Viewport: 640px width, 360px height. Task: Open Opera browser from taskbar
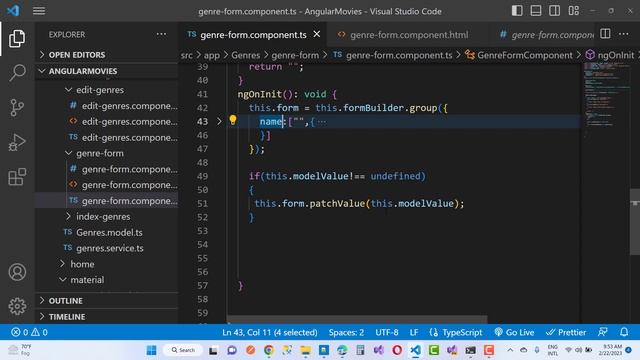pyautogui.click(x=397, y=350)
